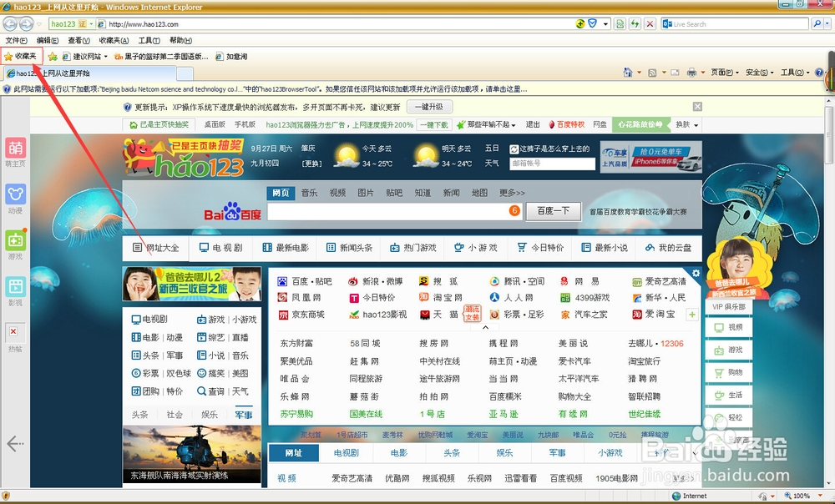Open the 网址大全 navigation link

156,248
